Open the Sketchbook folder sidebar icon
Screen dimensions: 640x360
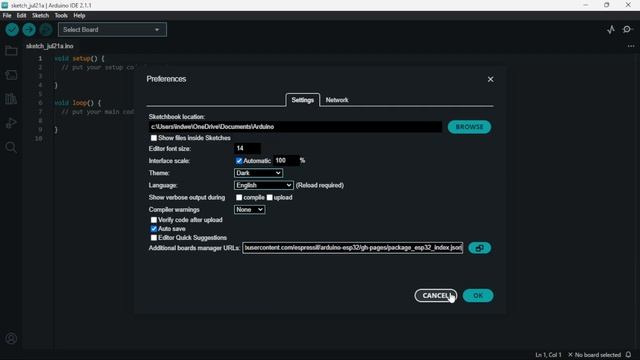pyautogui.click(x=11, y=51)
